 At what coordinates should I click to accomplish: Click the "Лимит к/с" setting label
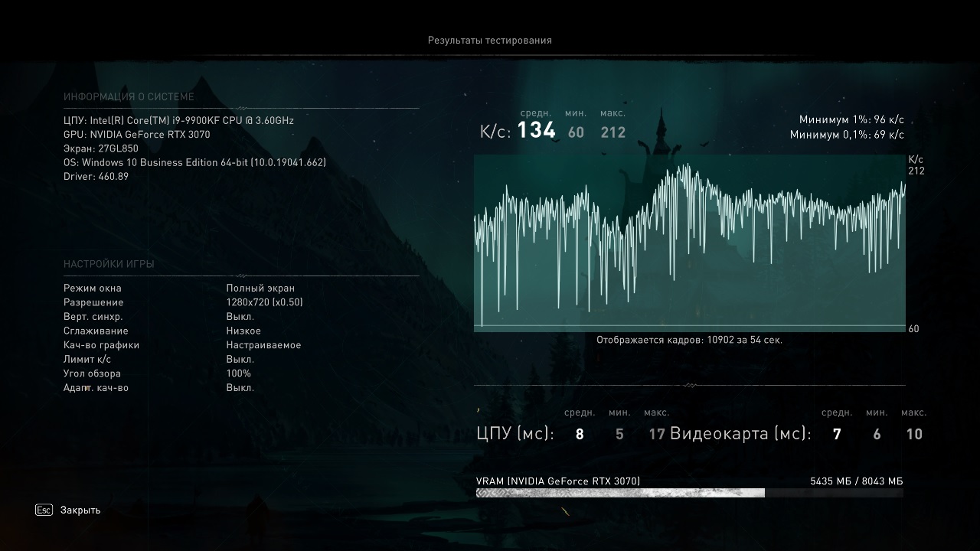(87, 360)
